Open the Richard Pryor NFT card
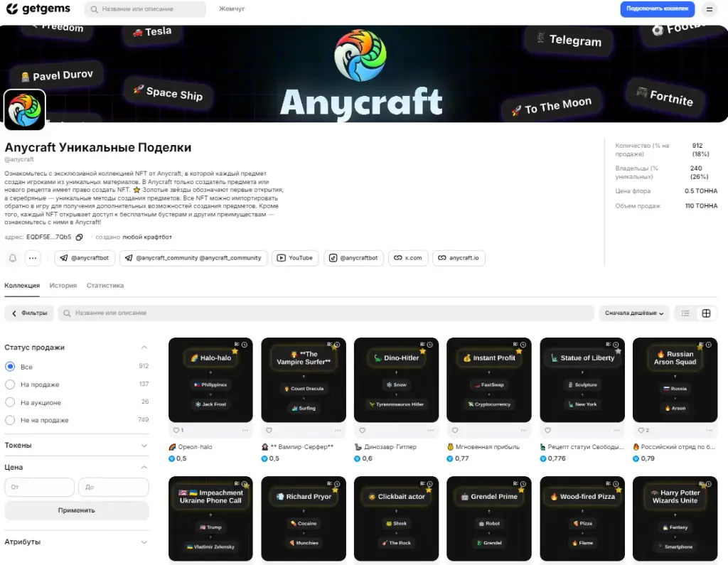 coord(304,519)
